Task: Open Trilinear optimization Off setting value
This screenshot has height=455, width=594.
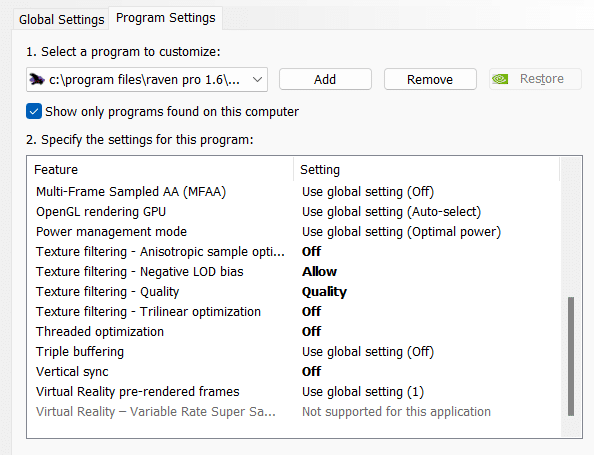Action: click(311, 311)
